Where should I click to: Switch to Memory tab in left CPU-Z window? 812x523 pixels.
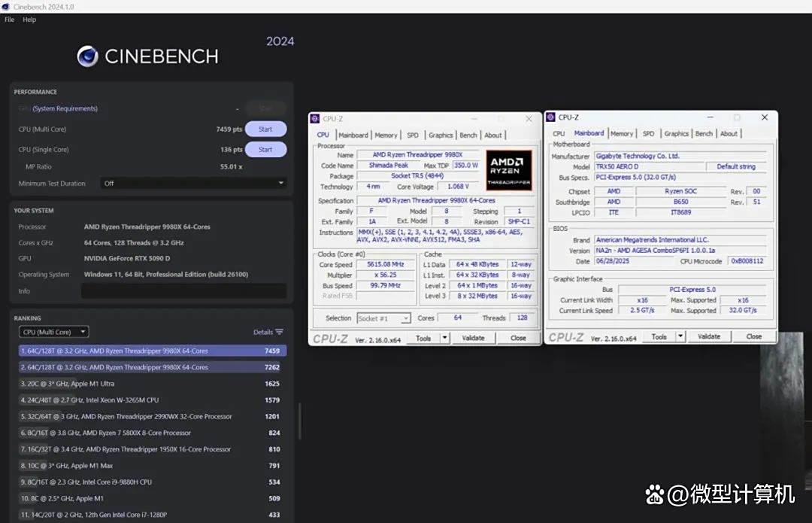(x=386, y=135)
